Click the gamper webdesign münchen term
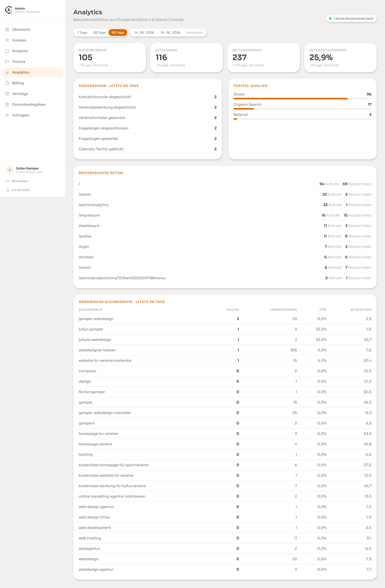This screenshot has width=385, height=588. pyautogui.click(x=105, y=413)
